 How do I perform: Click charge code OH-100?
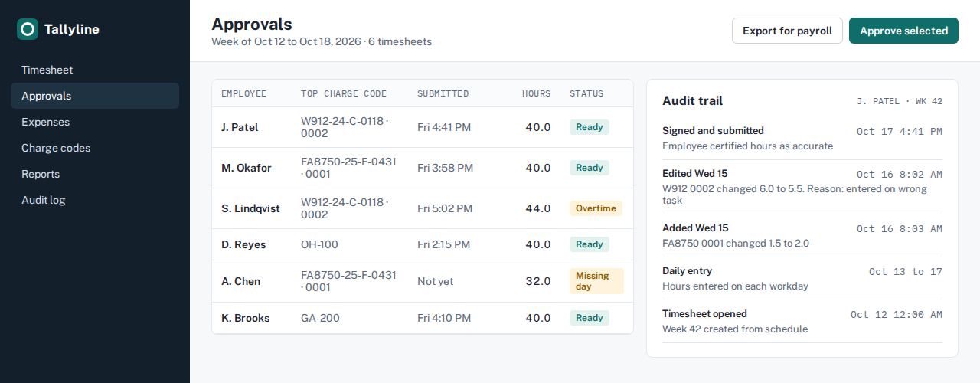(319, 244)
